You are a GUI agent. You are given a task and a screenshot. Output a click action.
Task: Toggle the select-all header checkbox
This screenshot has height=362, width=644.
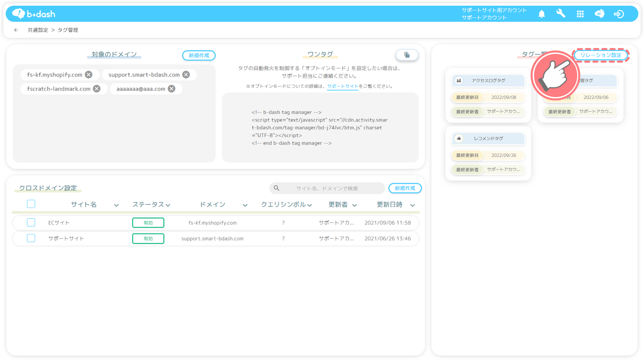click(x=31, y=204)
